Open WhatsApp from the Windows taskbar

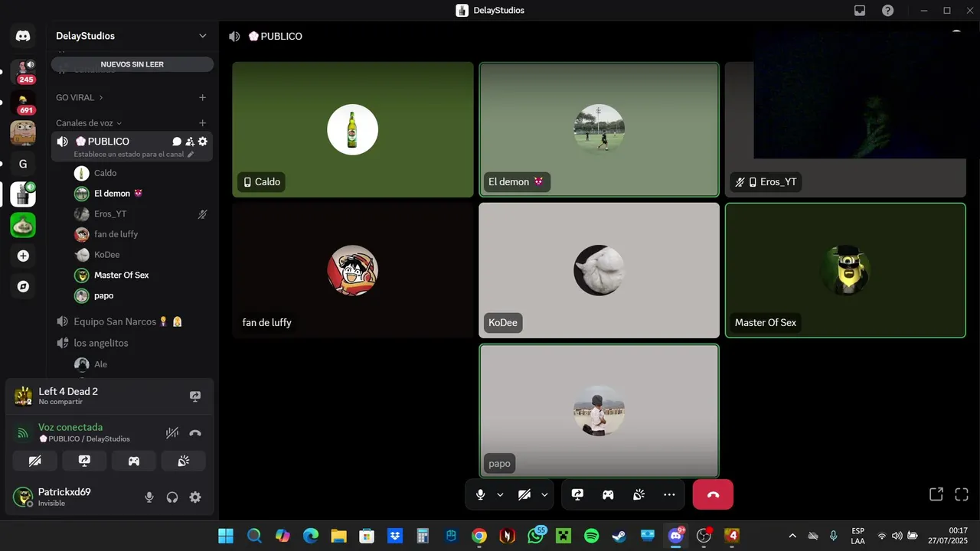(536, 536)
